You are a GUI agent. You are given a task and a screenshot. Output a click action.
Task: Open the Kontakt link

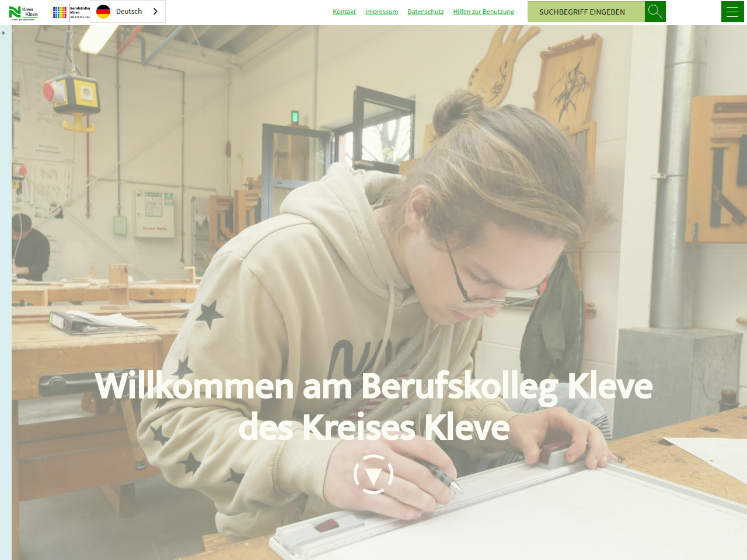(x=344, y=12)
